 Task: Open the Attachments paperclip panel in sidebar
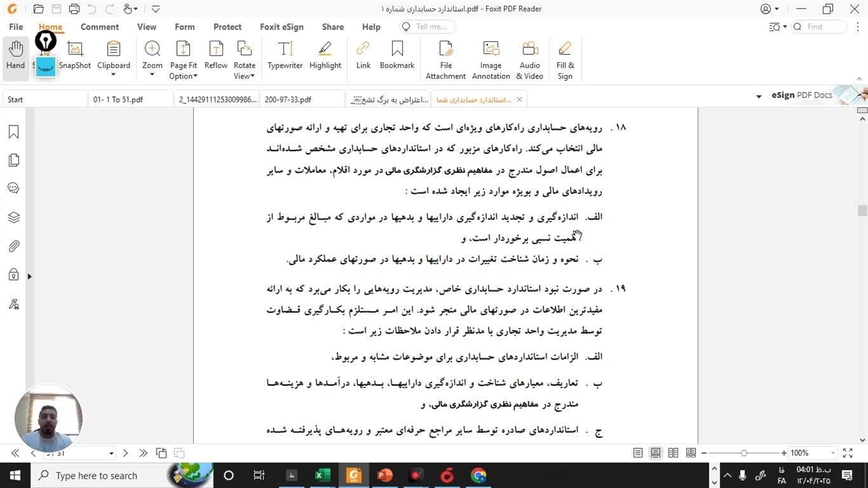(14, 246)
